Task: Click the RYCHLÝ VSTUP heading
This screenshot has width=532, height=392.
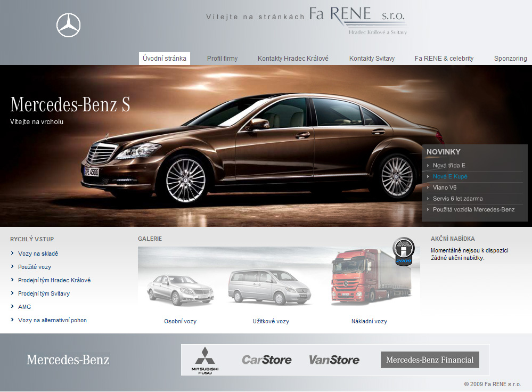Action: pos(32,239)
